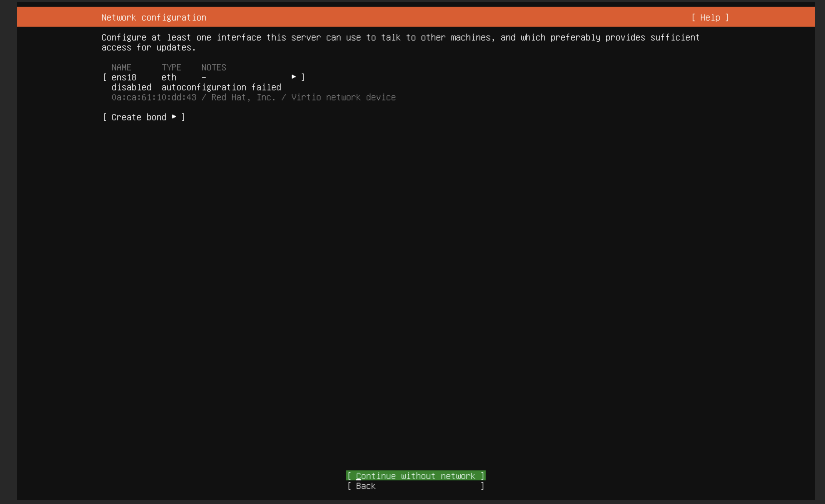Image resolution: width=825 pixels, height=504 pixels.
Task: Click the NAME column header
Action: pyautogui.click(x=121, y=68)
